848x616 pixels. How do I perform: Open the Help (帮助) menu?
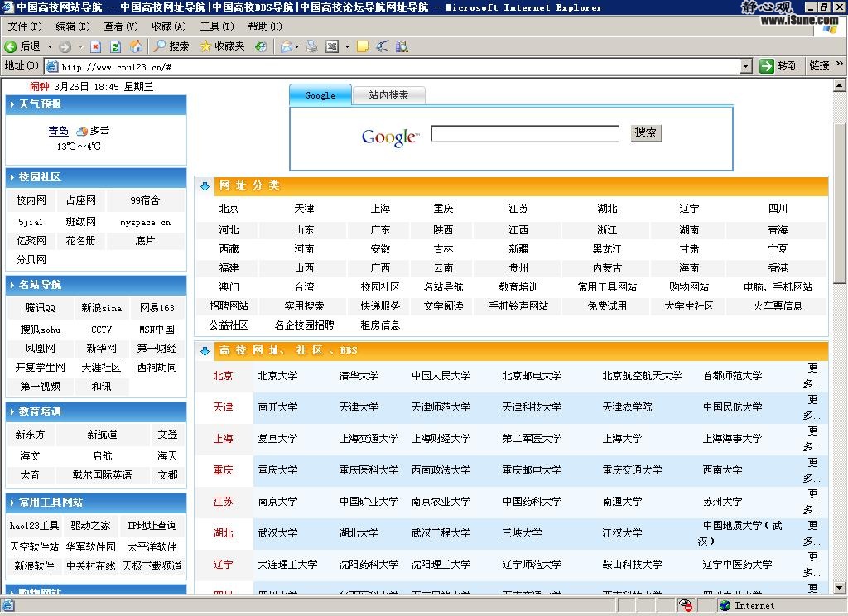pyautogui.click(x=265, y=26)
